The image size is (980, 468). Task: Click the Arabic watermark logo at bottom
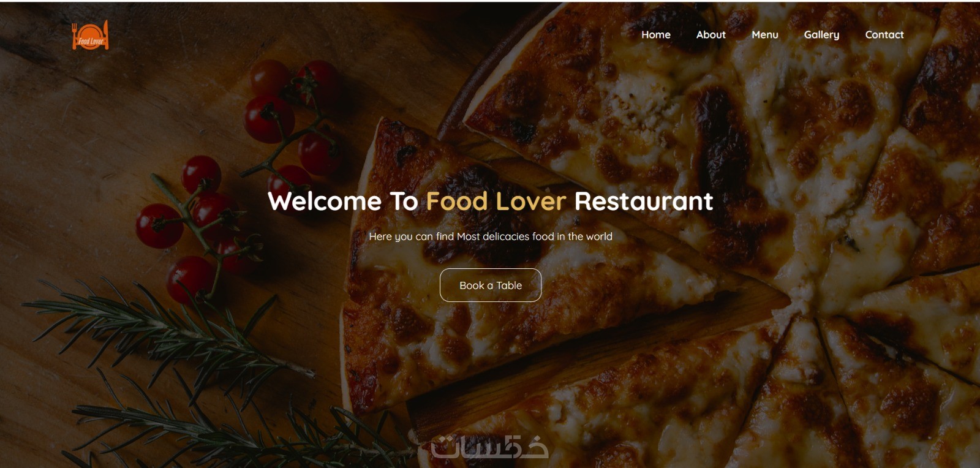pyautogui.click(x=490, y=447)
